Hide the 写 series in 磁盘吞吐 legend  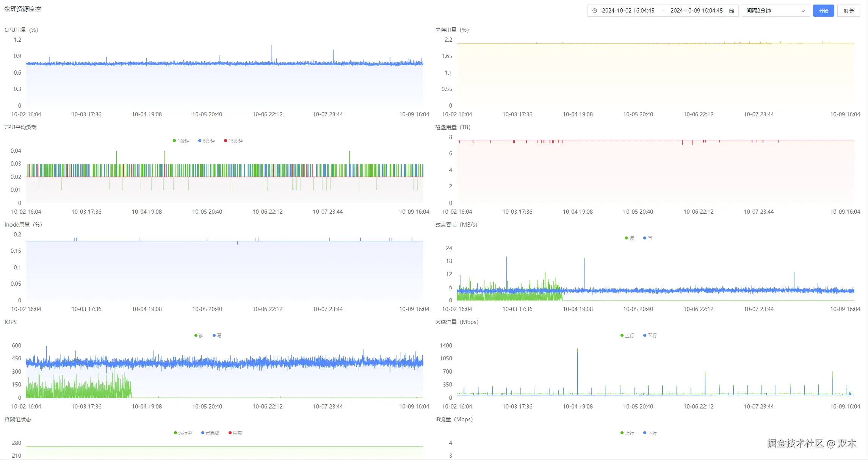[x=648, y=238]
